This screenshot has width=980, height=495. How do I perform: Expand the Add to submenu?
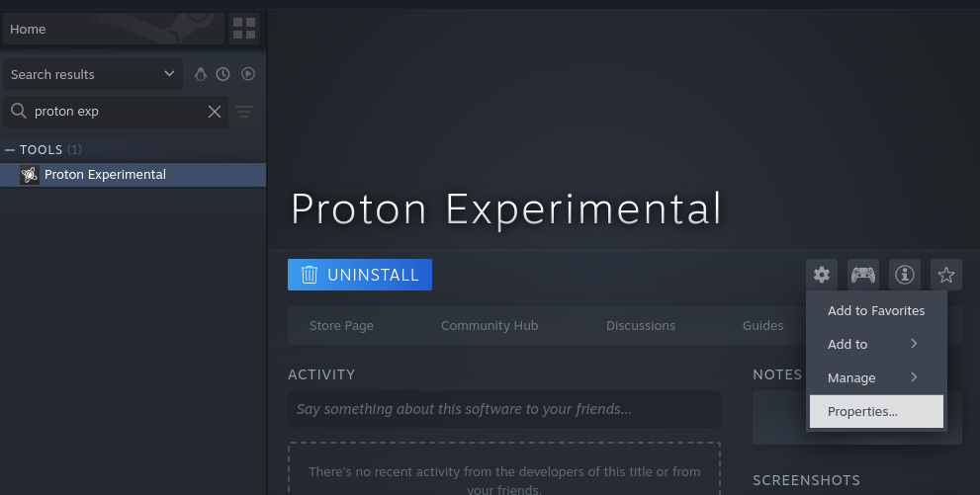(x=876, y=344)
